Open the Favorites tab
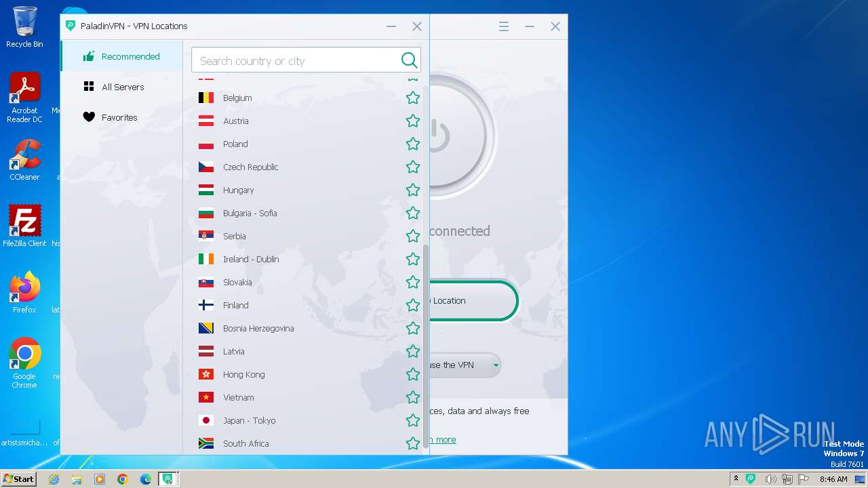The height and width of the screenshot is (488, 868). (122, 117)
